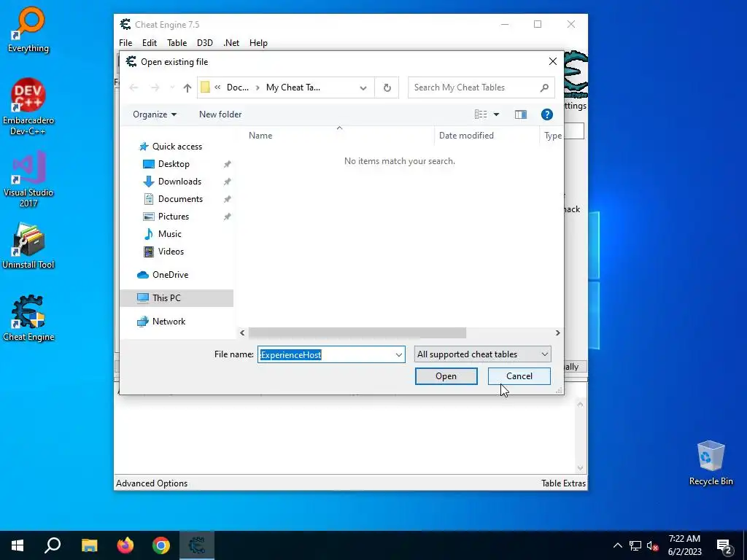Click the Doc... breadcrumb segment
Image resolution: width=747 pixels, height=560 pixels.
pos(238,87)
